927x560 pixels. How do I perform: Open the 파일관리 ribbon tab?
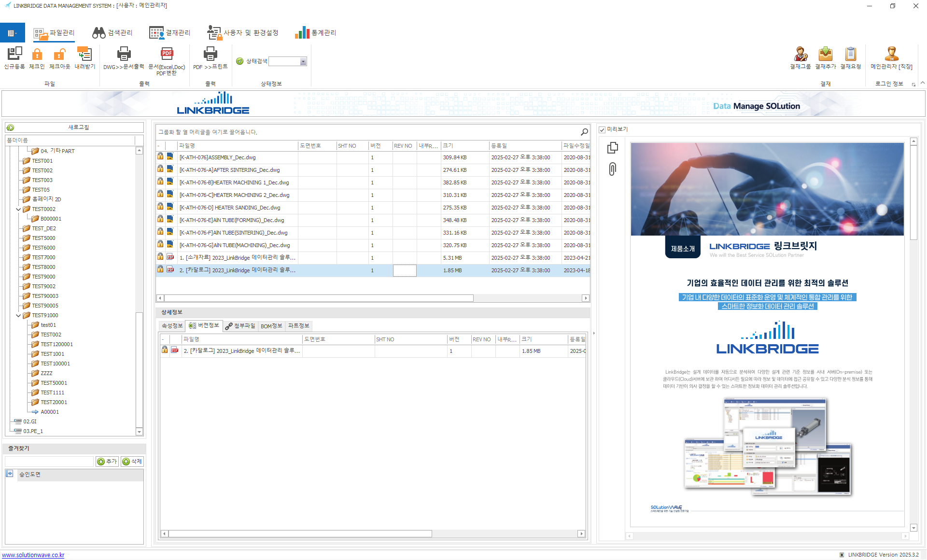(x=54, y=33)
